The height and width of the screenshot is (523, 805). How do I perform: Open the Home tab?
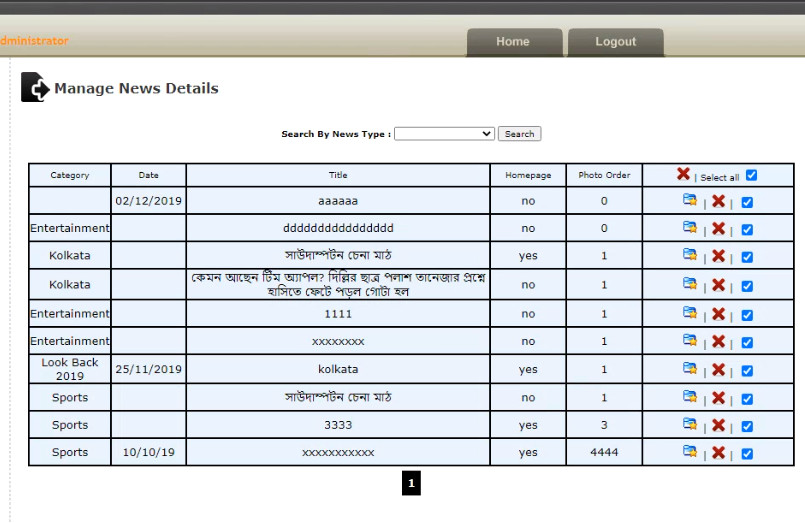pos(513,42)
